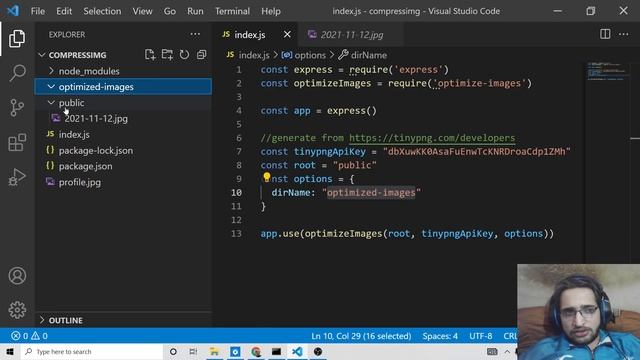The height and width of the screenshot is (360, 640).
Task: Open the Extensions view
Action: pos(17,142)
